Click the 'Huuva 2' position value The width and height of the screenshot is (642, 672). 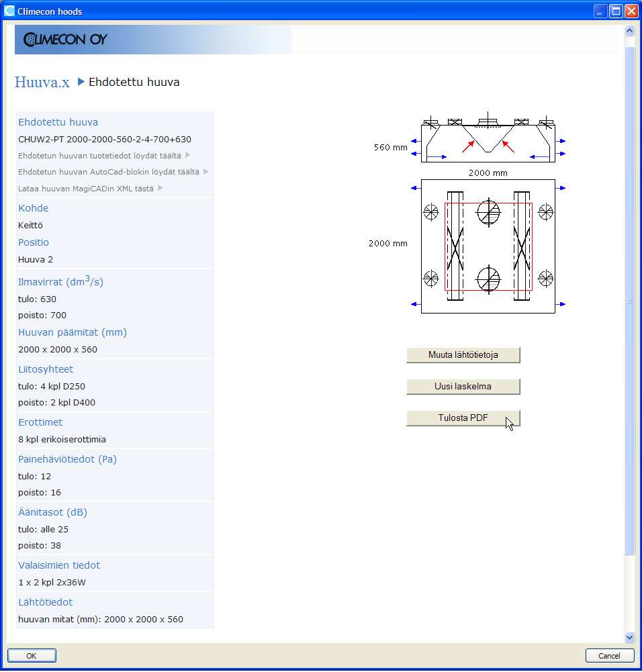tap(36, 259)
